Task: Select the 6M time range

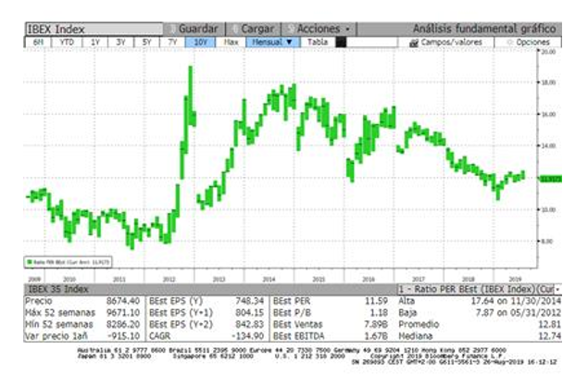Action: point(38,42)
